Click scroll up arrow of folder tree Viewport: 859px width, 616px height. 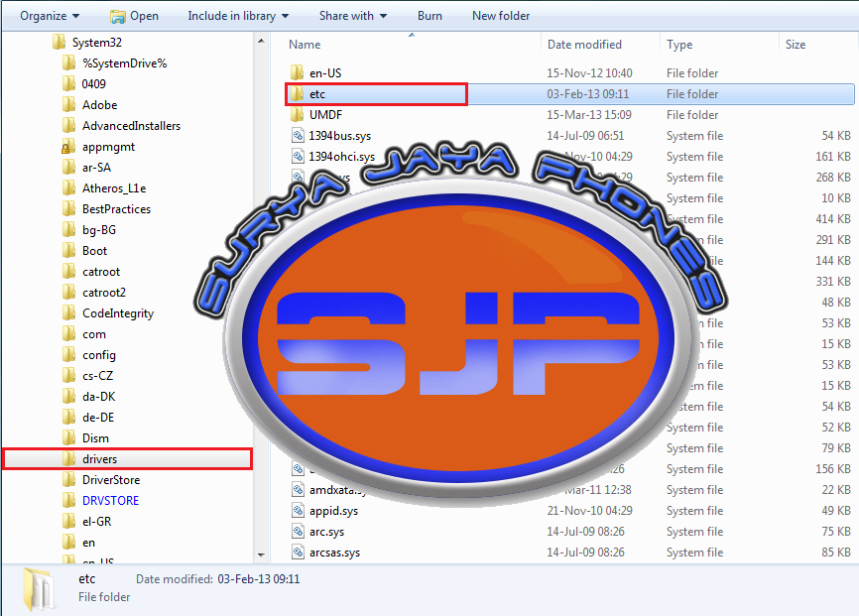[261, 41]
